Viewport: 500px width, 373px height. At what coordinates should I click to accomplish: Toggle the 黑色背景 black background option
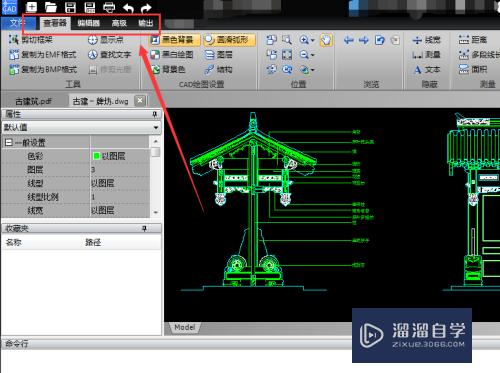pos(174,40)
